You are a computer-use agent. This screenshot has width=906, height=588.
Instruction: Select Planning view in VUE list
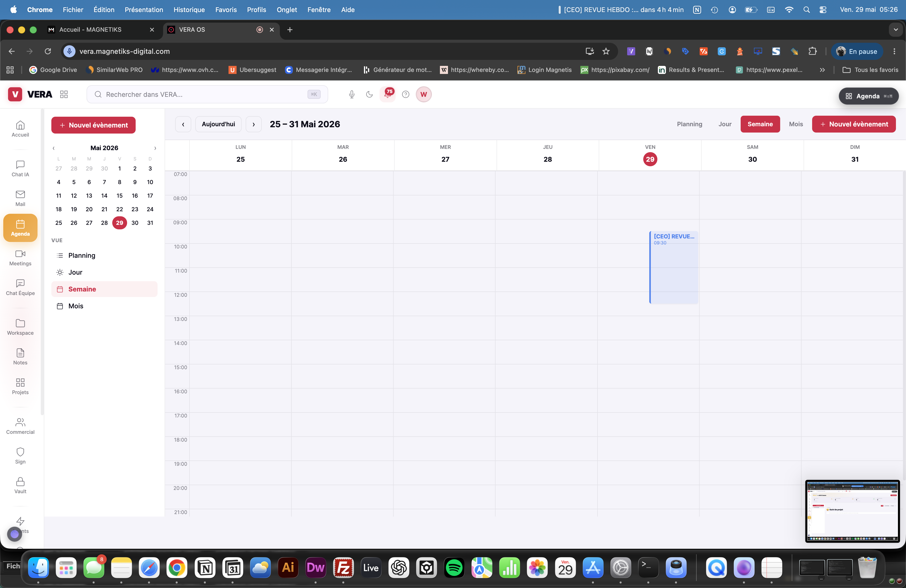[104, 256]
